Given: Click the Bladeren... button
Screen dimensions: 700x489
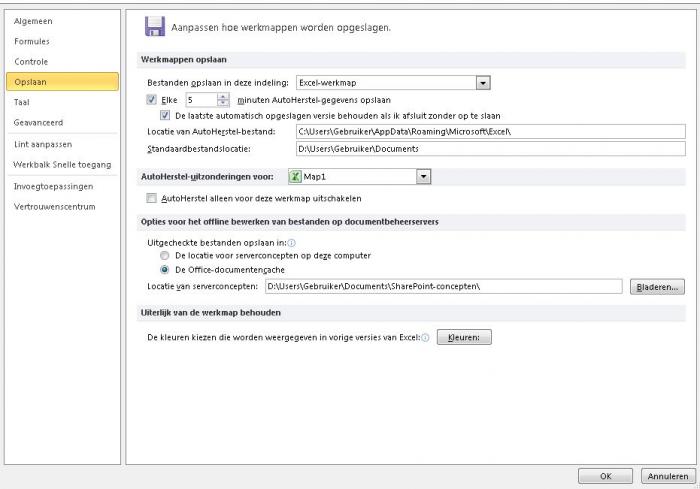Looking at the screenshot, I should point(657,287).
